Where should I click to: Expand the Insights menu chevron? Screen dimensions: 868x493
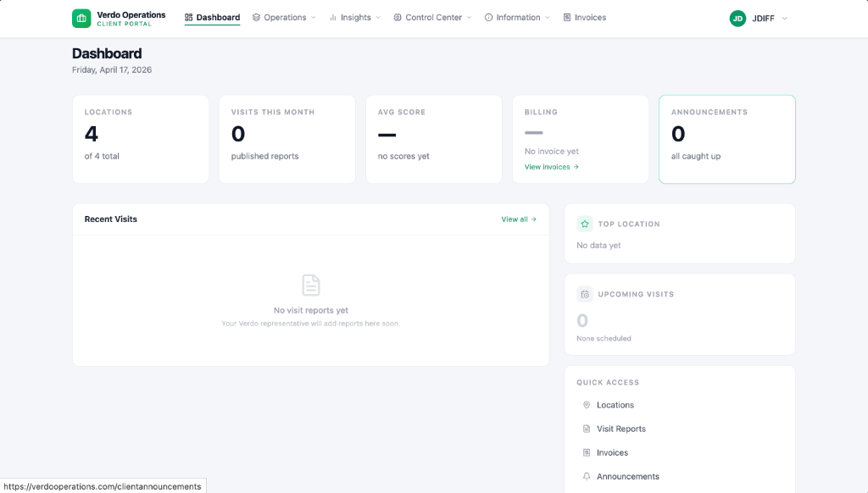click(x=378, y=18)
